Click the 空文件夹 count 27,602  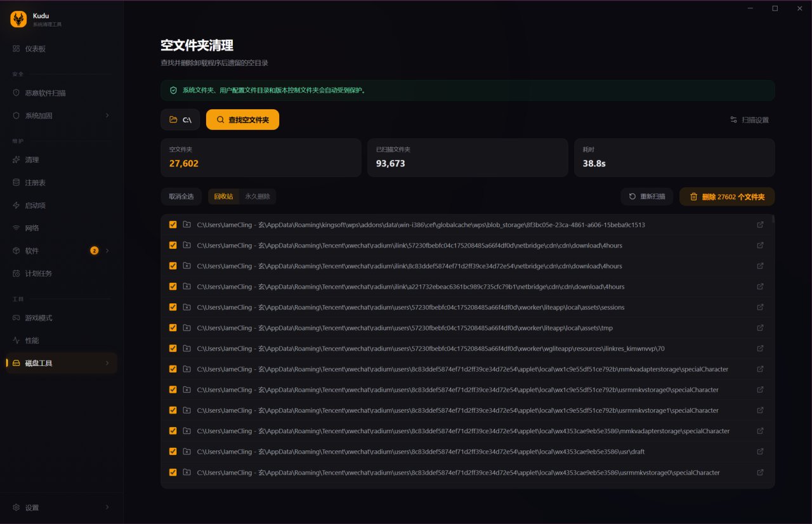click(x=184, y=164)
